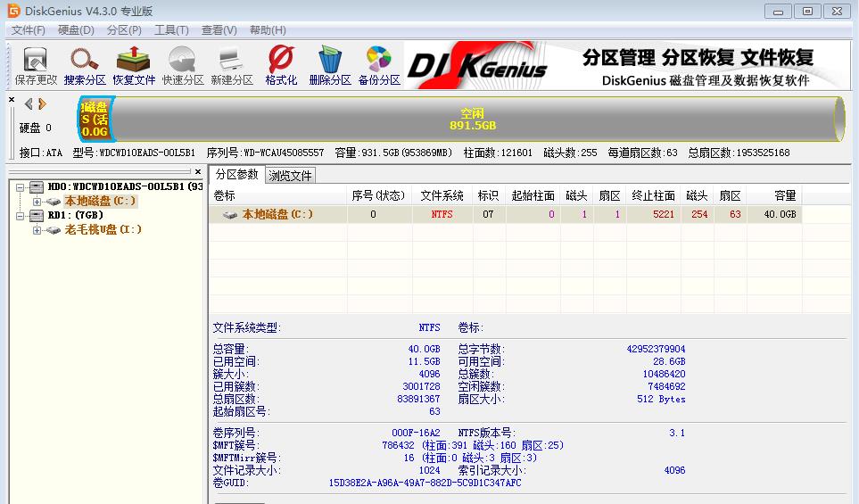
Task: Click the DiskGenius title bar app icon
Action: [13, 11]
